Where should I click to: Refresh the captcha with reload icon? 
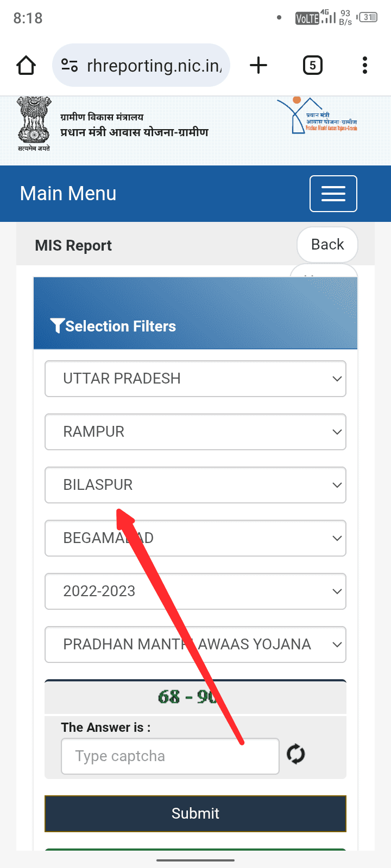[296, 754]
